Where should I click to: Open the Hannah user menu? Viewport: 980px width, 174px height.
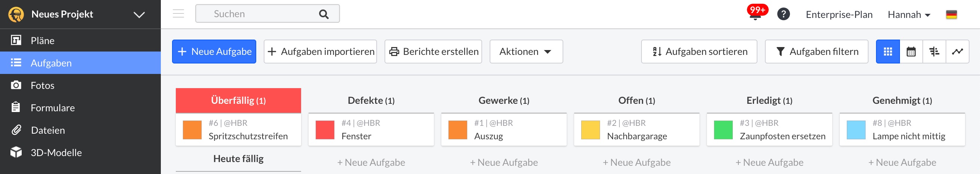pos(909,15)
